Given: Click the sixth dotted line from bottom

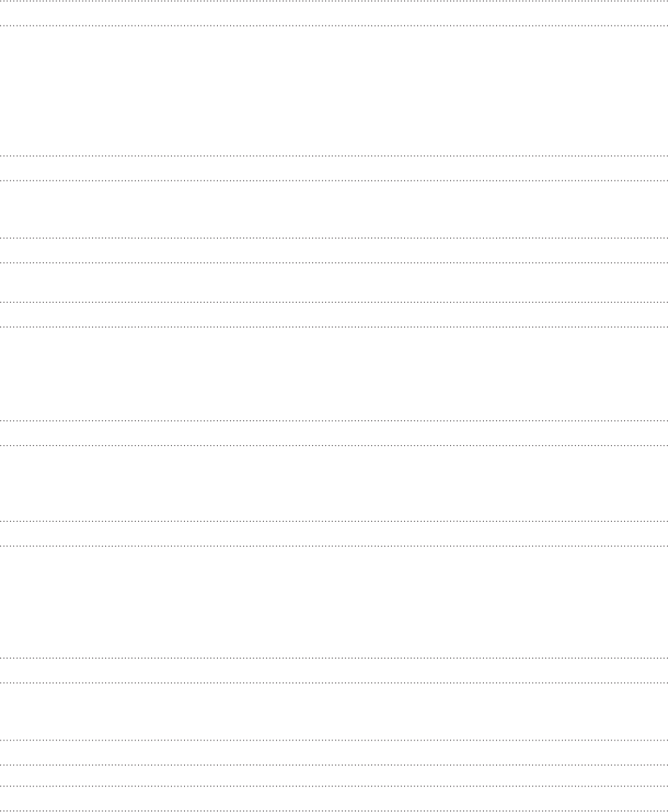Looking at the screenshot, I should click(x=334, y=659).
